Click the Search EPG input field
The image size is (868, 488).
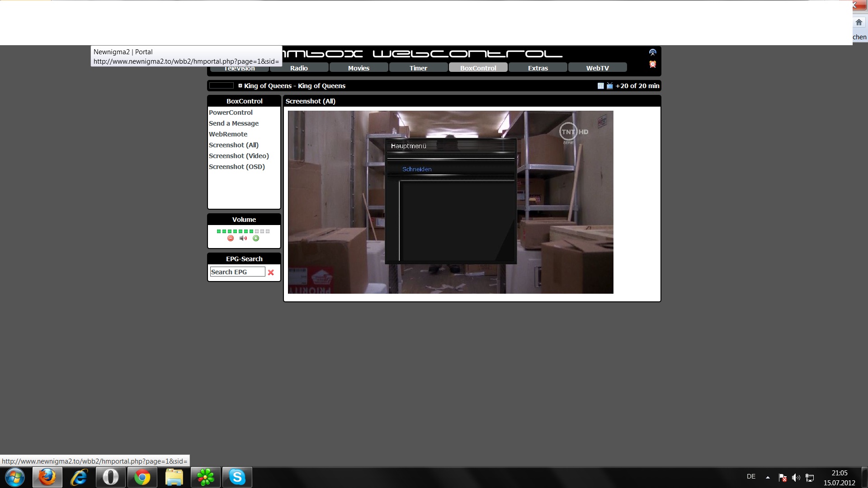237,272
